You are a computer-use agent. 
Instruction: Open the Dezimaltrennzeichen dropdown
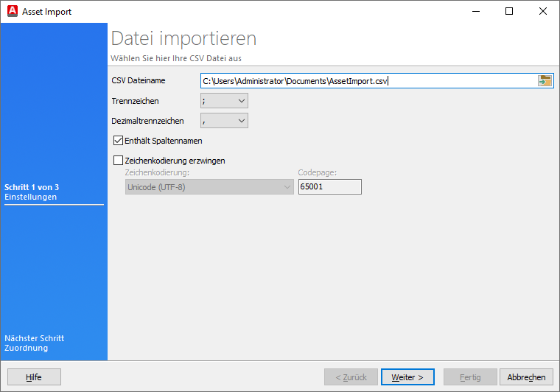point(224,121)
